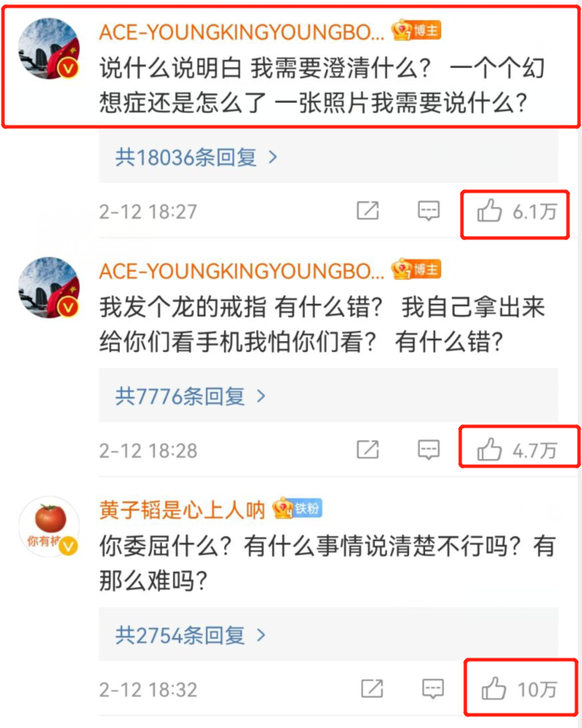Tap the first 博主 badge

tap(417, 31)
